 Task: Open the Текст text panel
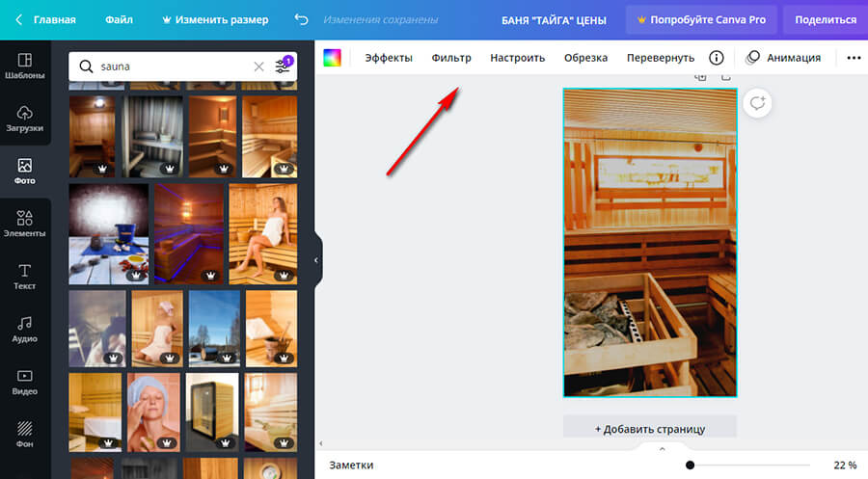coord(25,276)
